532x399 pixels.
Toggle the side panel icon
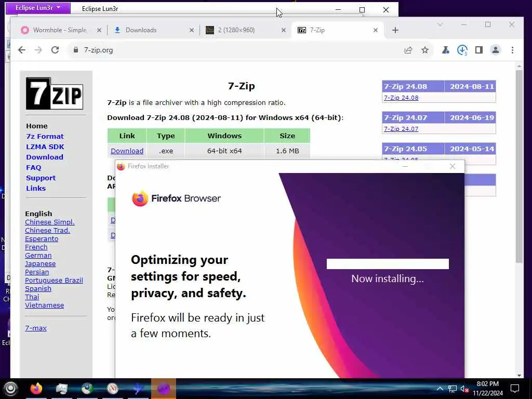click(x=478, y=50)
